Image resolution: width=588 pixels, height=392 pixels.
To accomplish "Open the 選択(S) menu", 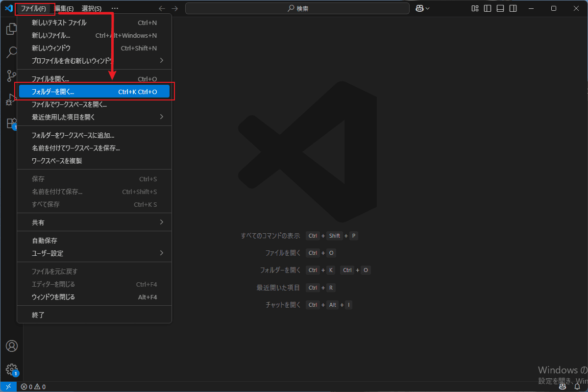I will 92,8.
